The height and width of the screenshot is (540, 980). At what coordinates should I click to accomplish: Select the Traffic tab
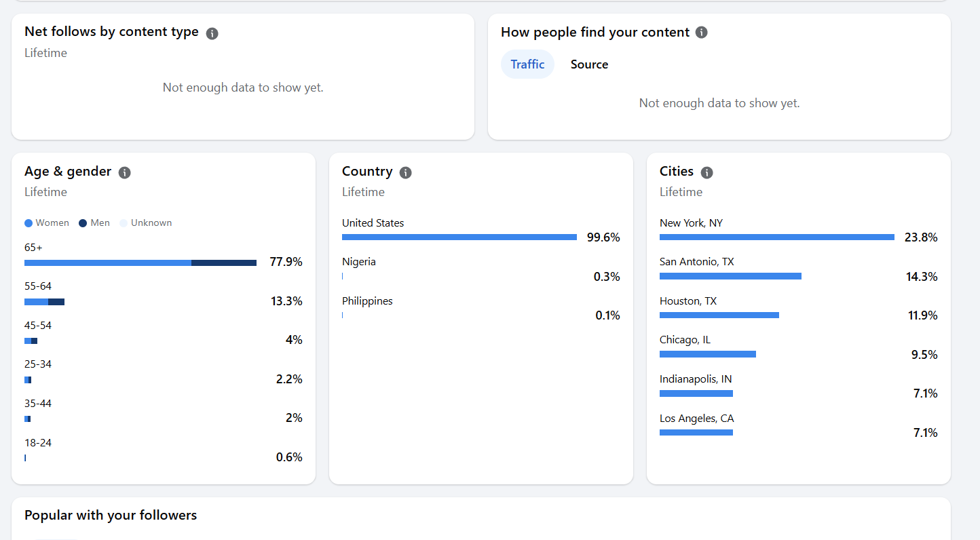(x=527, y=64)
